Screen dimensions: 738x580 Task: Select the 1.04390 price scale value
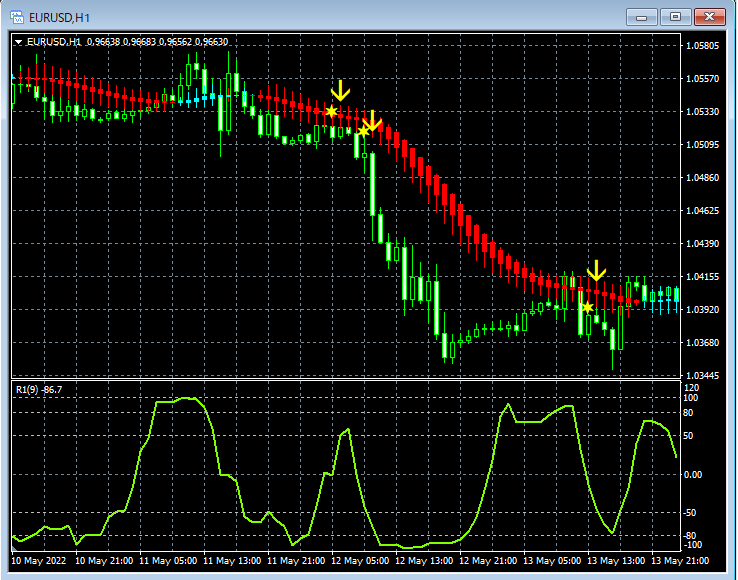click(x=703, y=243)
